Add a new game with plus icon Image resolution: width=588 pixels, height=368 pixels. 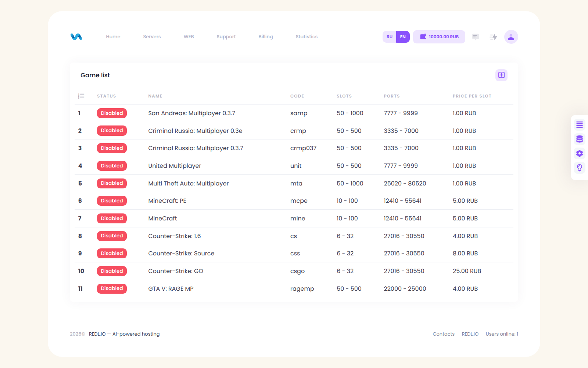[501, 75]
